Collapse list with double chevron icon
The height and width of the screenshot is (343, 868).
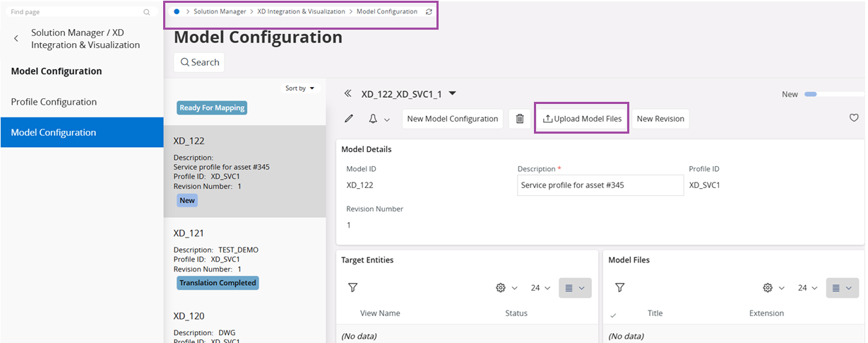(x=347, y=94)
